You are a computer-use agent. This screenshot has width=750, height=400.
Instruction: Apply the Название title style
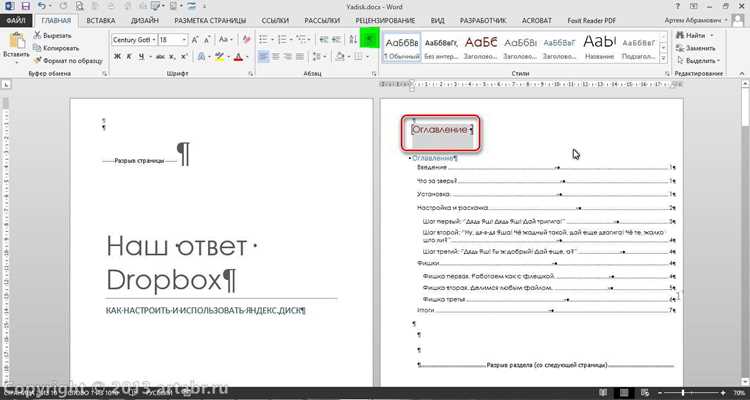point(599,47)
